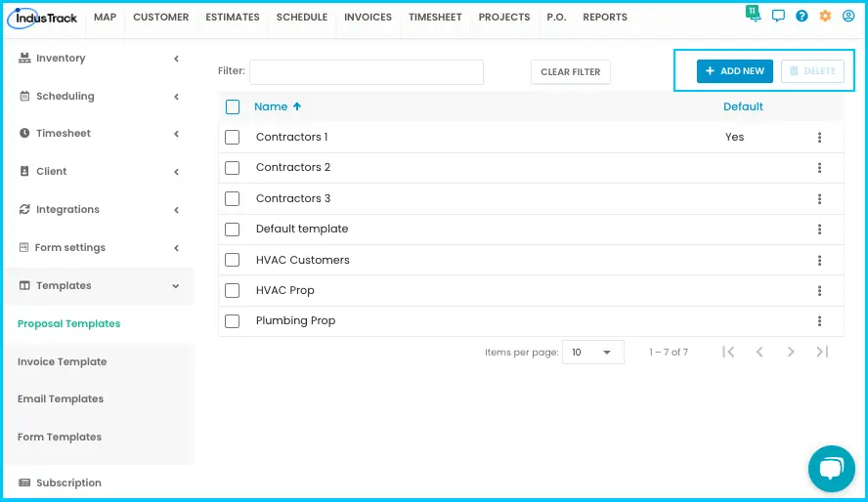The image size is (868, 502).
Task: Open the CUSTOMER menu
Action: [160, 18]
